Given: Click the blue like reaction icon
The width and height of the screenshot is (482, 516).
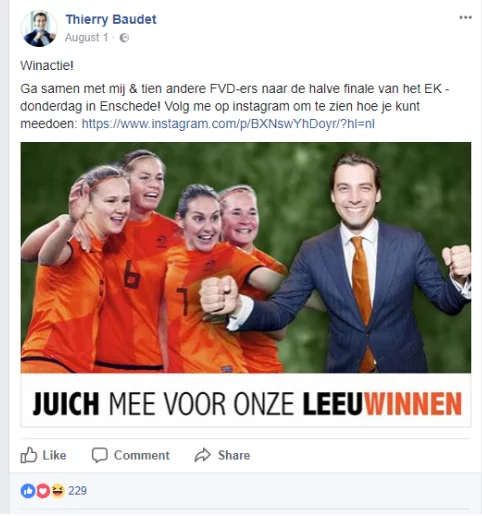Looking at the screenshot, I should 28,491.
